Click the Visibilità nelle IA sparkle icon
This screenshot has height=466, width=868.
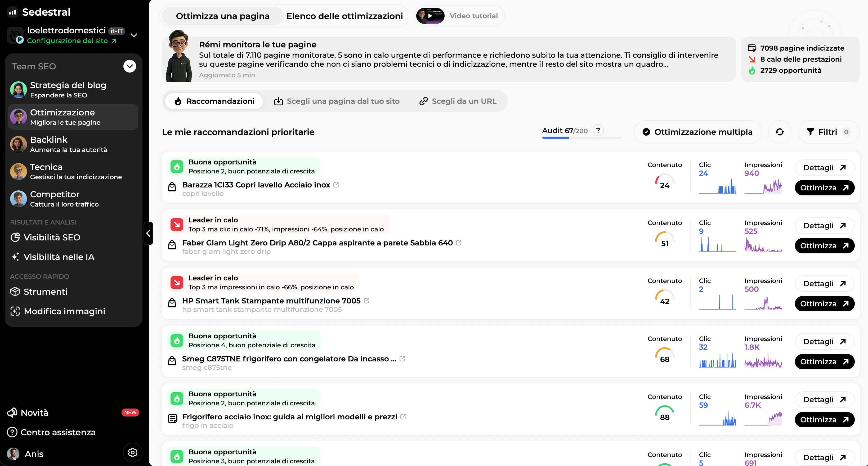15,257
